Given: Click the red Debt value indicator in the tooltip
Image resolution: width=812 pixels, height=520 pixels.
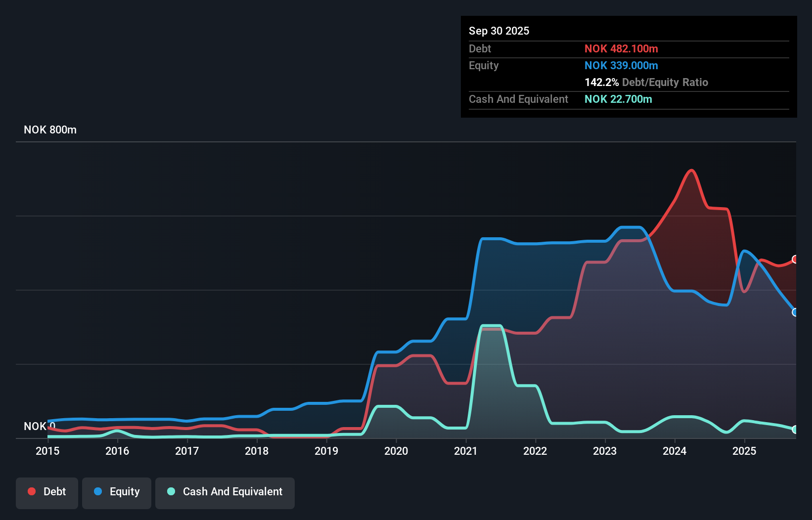Looking at the screenshot, I should [621, 48].
